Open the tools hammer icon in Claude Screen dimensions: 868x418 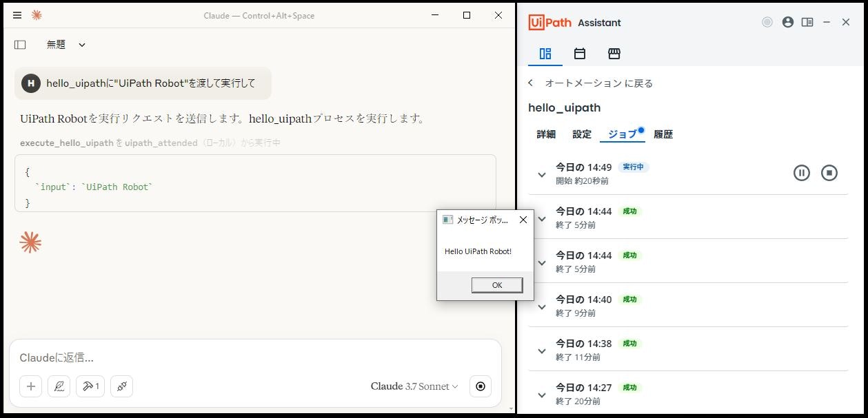coord(88,386)
